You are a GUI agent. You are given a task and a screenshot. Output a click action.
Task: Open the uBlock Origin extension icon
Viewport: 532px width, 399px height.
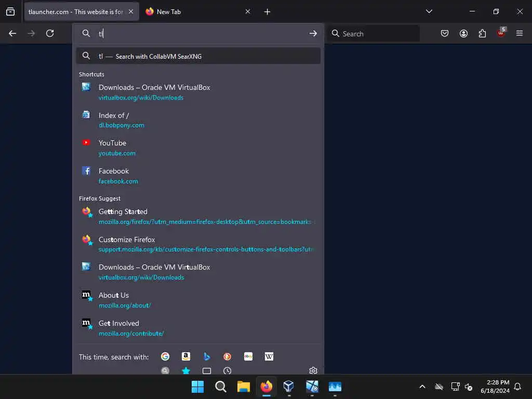pos(501,33)
